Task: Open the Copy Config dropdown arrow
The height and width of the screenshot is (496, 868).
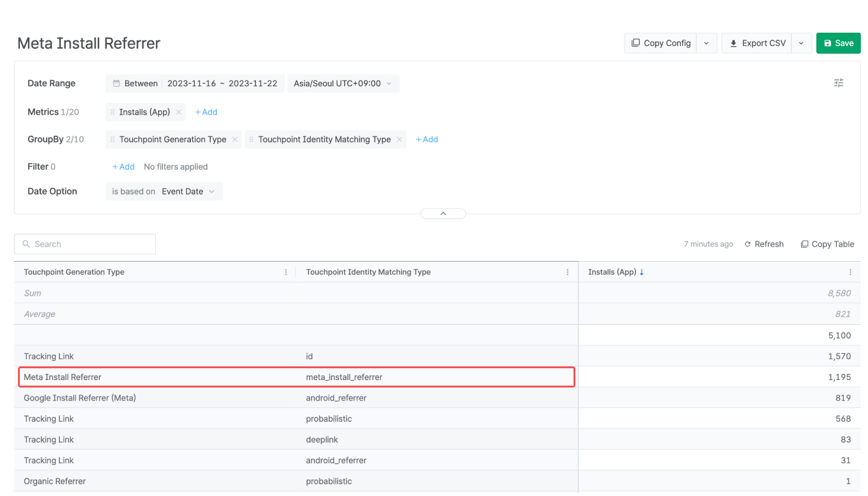Action: coord(707,43)
